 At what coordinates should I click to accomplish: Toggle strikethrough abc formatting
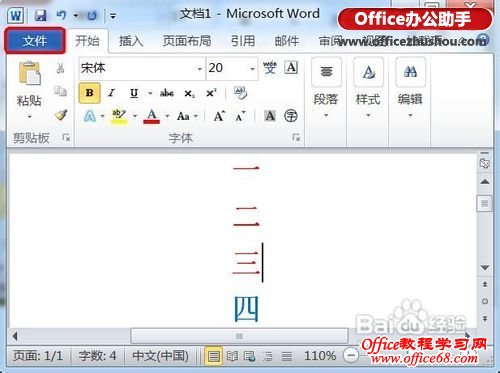[x=167, y=93]
